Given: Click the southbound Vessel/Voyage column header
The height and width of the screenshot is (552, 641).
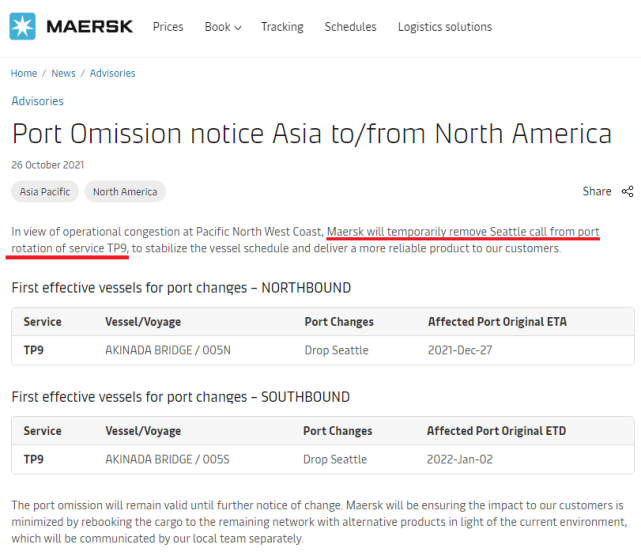Looking at the screenshot, I should 143,431.
